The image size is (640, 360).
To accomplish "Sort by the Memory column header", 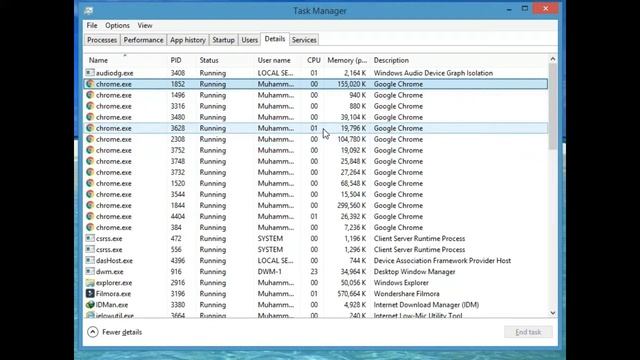I will (347, 60).
